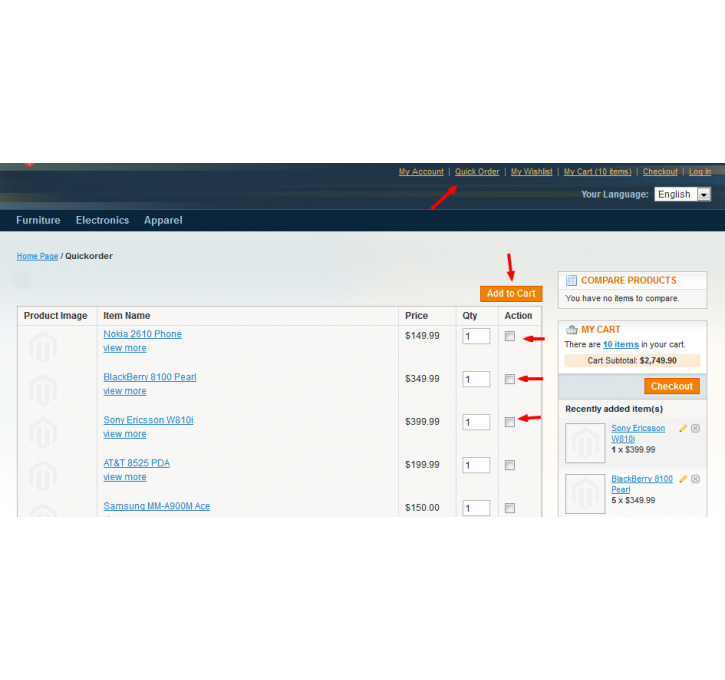Remove Sony Ericsson W810i from cart sidebar

click(696, 428)
